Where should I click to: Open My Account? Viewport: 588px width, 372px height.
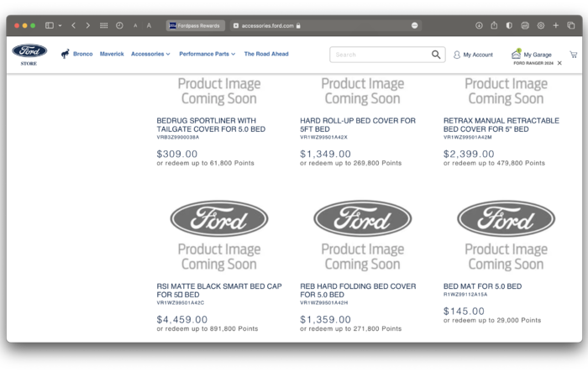click(x=473, y=55)
